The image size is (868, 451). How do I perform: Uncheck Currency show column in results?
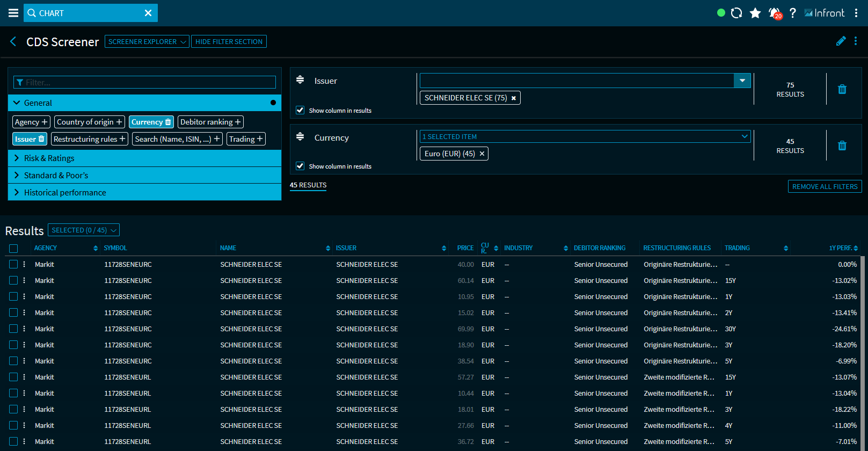point(300,166)
